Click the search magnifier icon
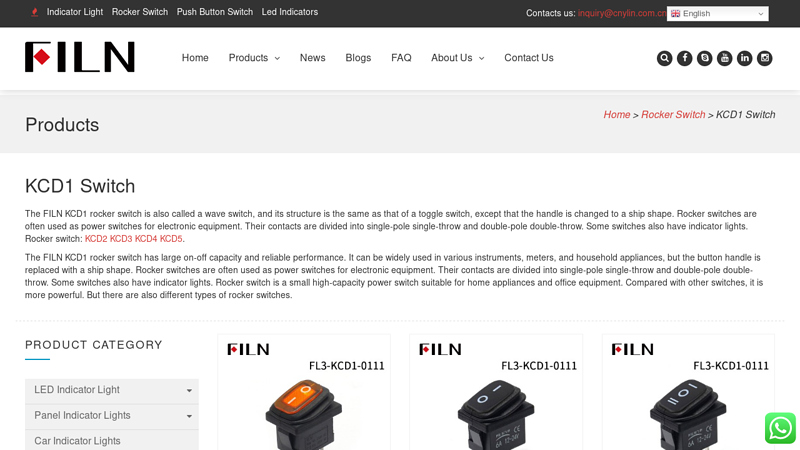The height and width of the screenshot is (450, 800). 664,58
